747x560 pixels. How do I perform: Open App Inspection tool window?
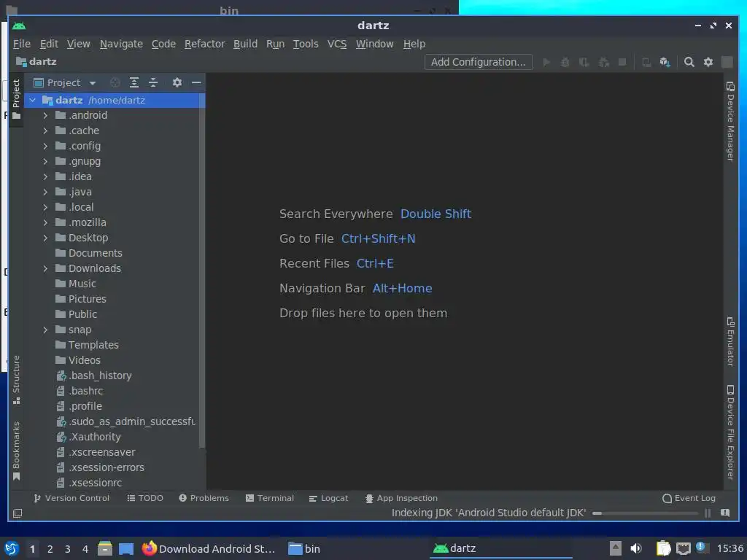pyautogui.click(x=401, y=498)
